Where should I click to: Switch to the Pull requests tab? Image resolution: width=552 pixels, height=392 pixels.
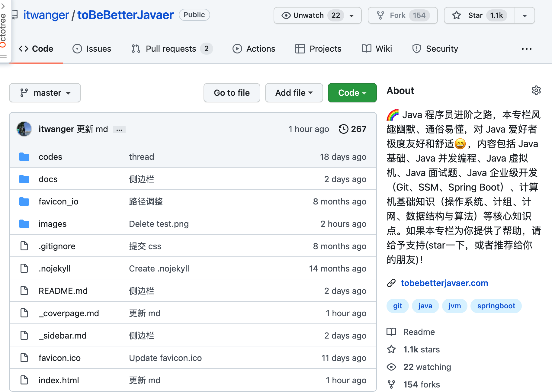coord(172,49)
